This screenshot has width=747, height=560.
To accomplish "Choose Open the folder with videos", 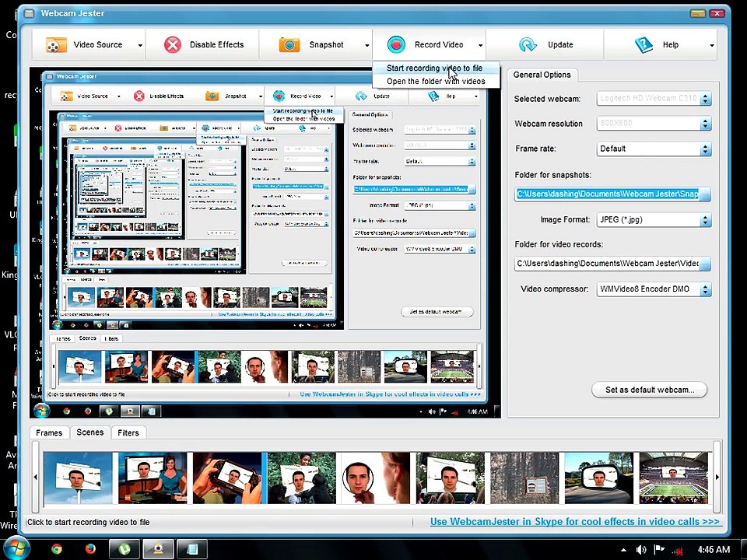I will [x=436, y=81].
